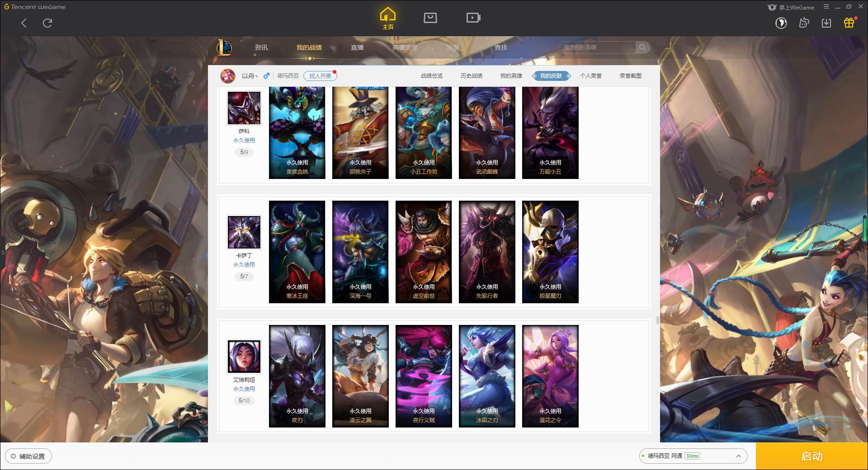Open the 夜行义贼 skin card
868x470 pixels.
[424, 376]
